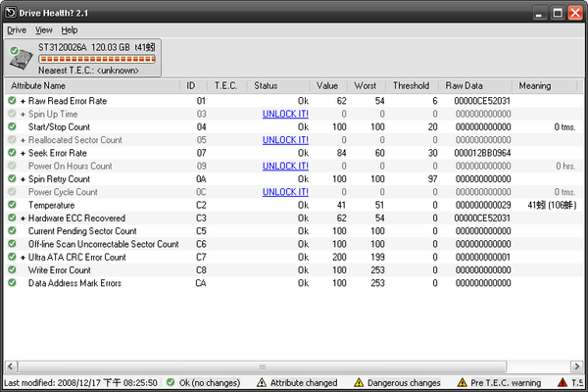This screenshot has height=392, width=588.
Task: Click threshold value 97 in Spin Retry Count row
Action: click(433, 179)
